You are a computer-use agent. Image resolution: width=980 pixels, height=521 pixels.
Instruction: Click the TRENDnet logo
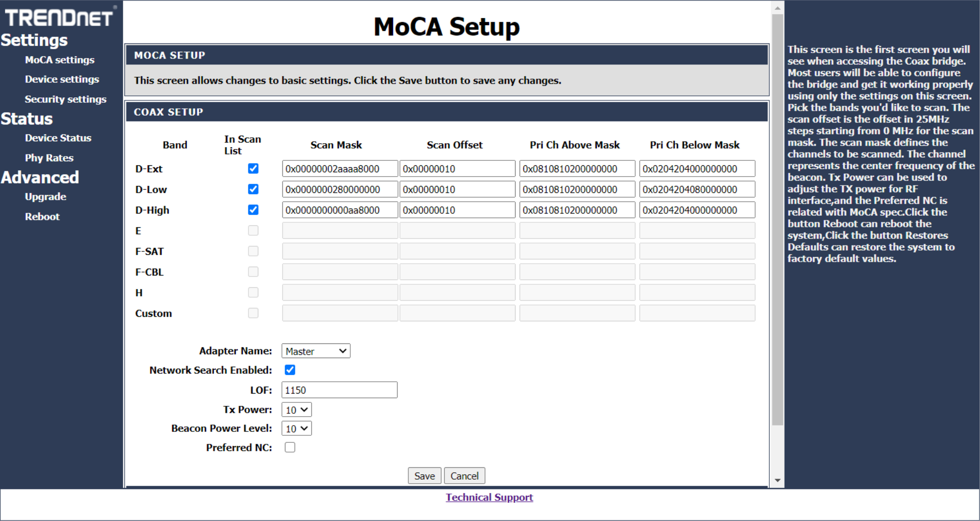[60, 17]
